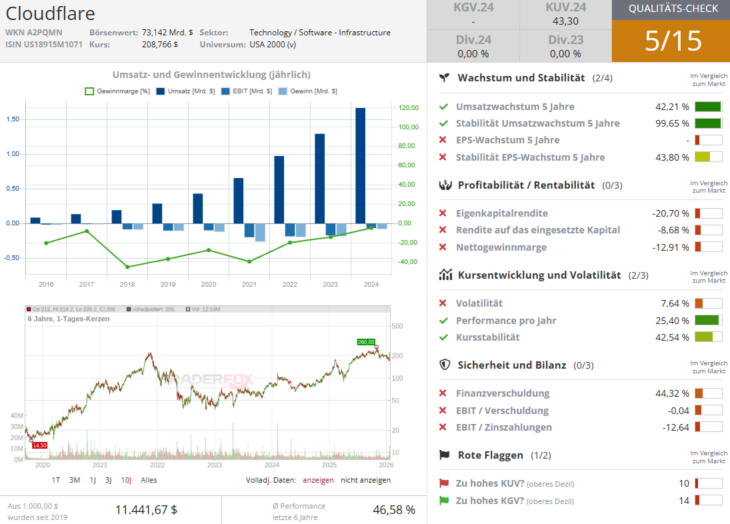This screenshot has height=524, width=730.
Task: Click the Rote Flaggen flag icon
Action: click(444, 455)
